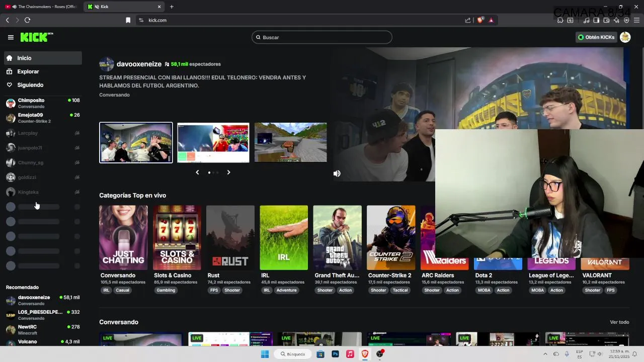The image size is (644, 362).
Task: Open the notifications bell in system tray
Action: [635, 354]
